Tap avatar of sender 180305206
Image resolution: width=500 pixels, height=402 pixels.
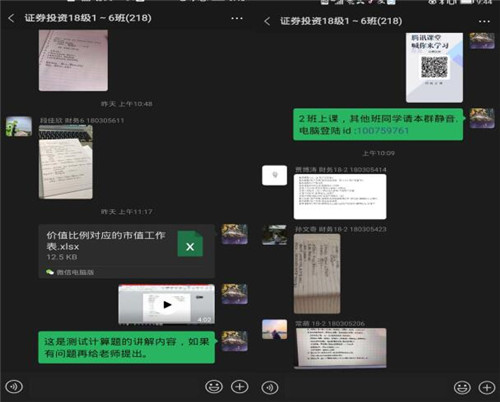[274, 329]
